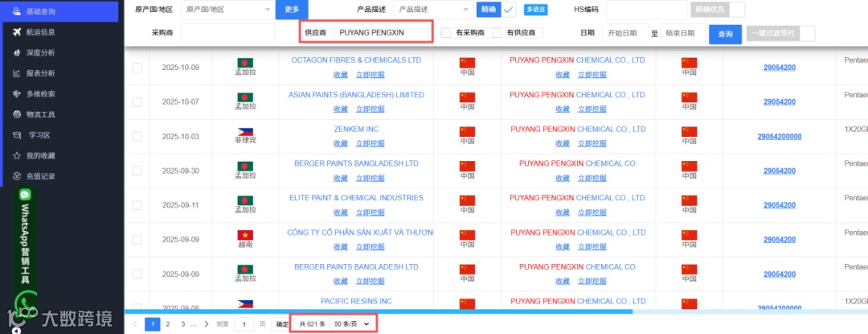The width and height of the screenshot is (868, 334).
Task: Click the 精确 match button
Action: pyautogui.click(x=489, y=10)
